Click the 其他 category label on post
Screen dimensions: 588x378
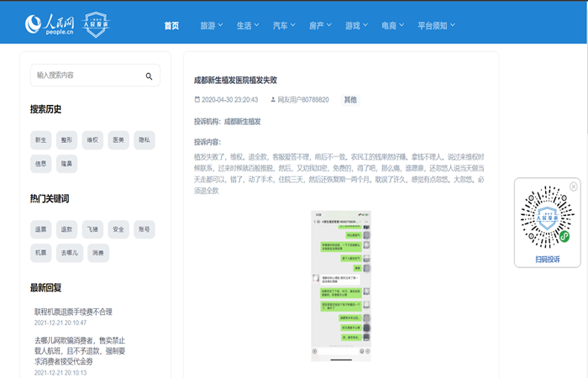pos(349,99)
